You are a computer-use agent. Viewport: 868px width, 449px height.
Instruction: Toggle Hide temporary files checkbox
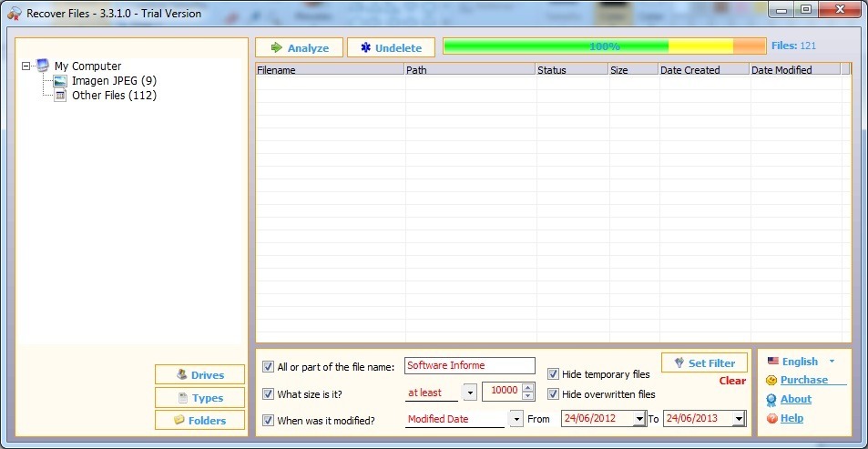[553, 374]
